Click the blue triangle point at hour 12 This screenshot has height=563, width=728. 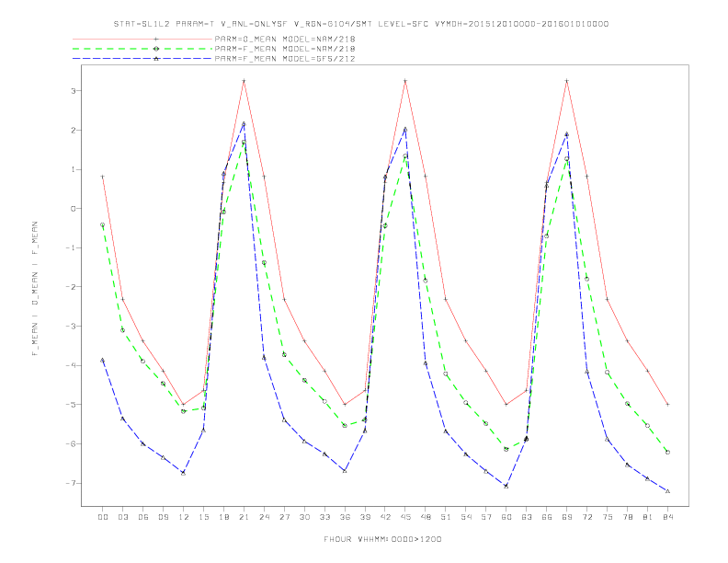pyautogui.click(x=184, y=473)
